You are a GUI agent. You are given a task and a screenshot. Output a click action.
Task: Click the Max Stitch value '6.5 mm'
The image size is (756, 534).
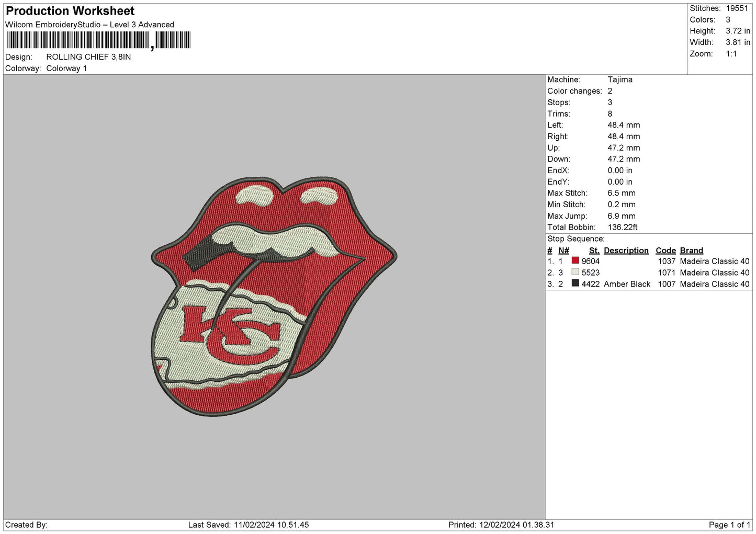point(622,193)
